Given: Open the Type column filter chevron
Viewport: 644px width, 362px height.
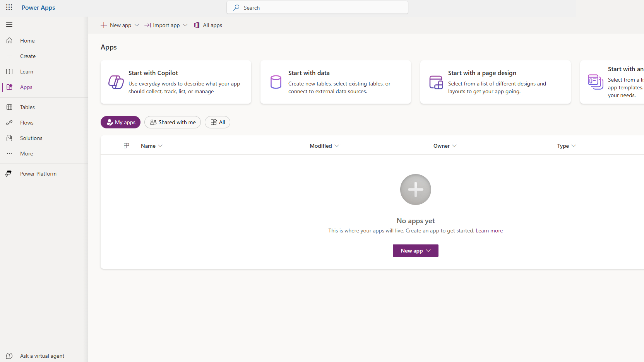Looking at the screenshot, I should pyautogui.click(x=574, y=146).
